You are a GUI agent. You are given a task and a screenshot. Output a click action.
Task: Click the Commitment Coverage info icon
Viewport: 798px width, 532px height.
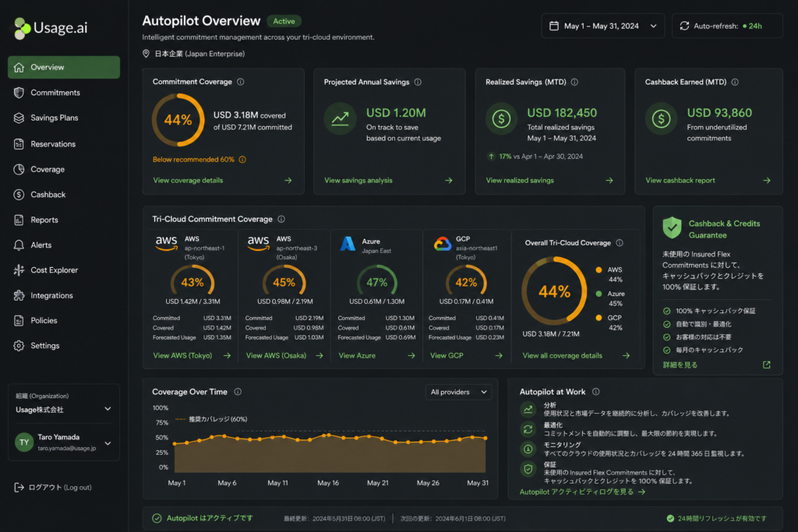(241, 82)
